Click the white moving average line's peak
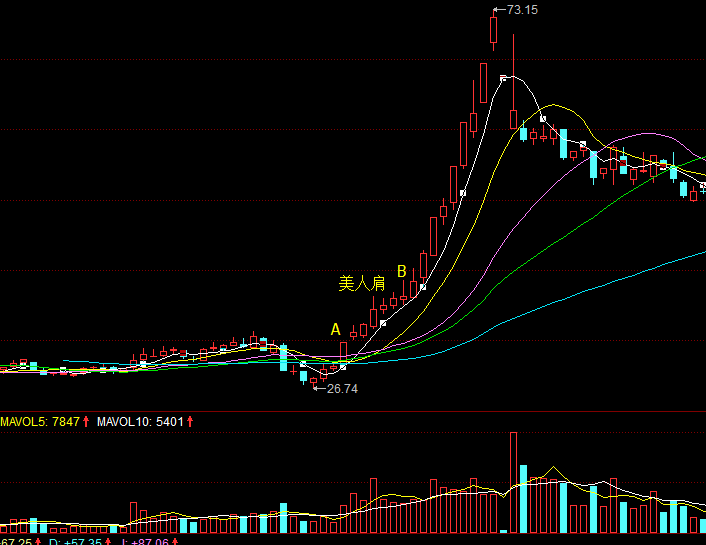The width and height of the screenshot is (706, 545). coord(509,76)
